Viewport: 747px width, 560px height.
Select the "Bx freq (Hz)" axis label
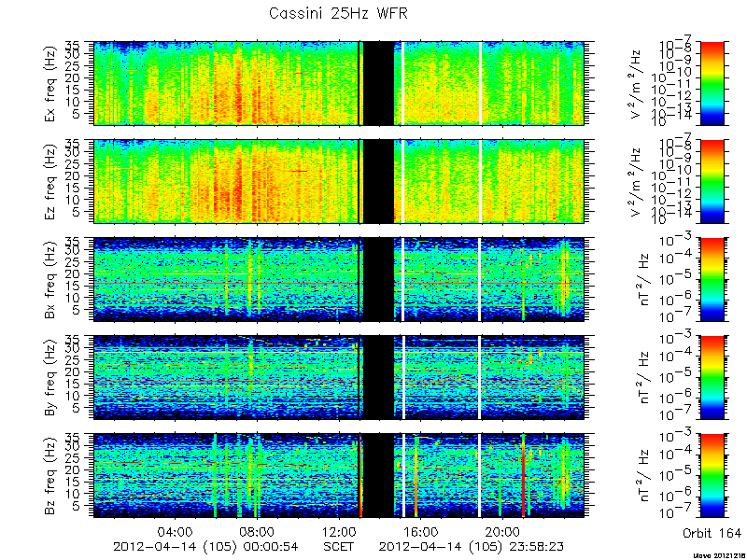coord(51,279)
